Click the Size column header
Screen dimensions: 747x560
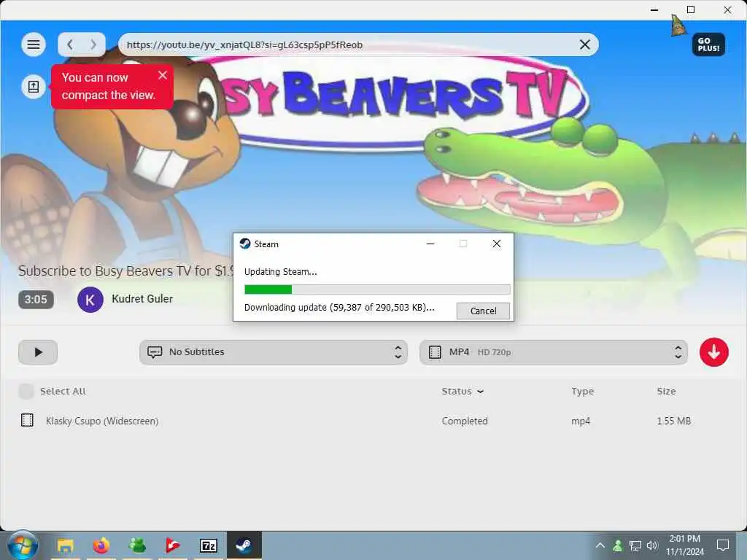click(x=666, y=392)
